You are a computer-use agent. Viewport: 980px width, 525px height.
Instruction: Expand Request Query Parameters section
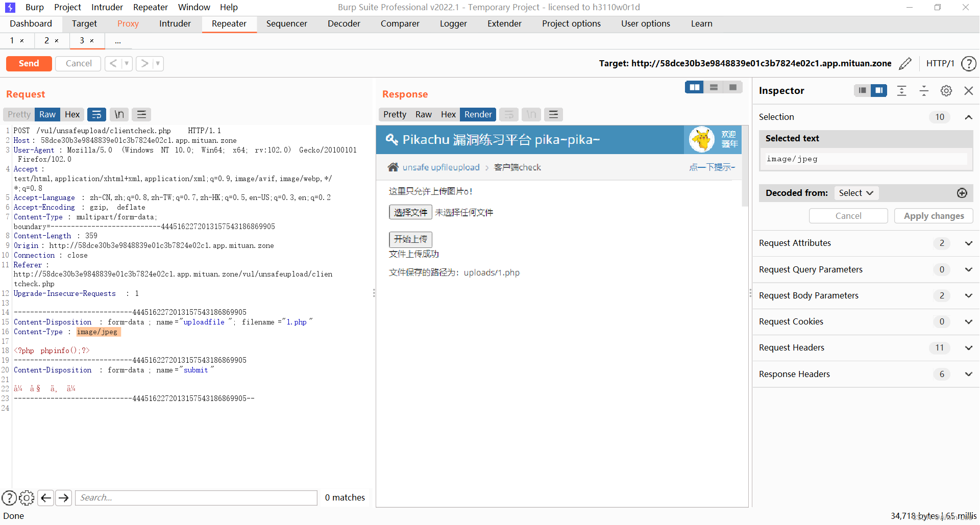968,269
